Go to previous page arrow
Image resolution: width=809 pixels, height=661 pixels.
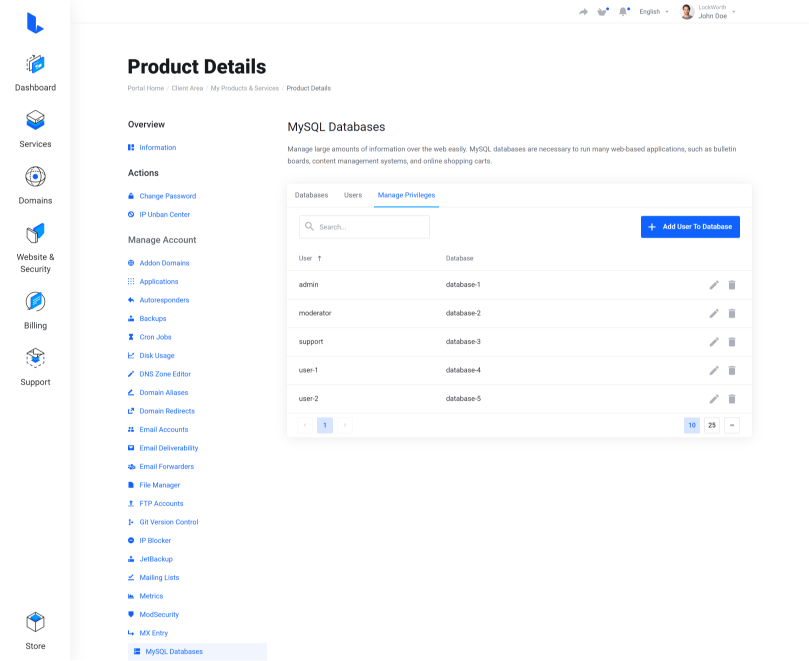tap(305, 425)
